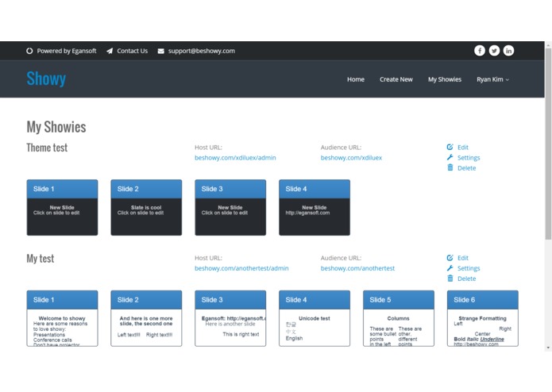Image resolution: width=552 pixels, height=392 pixels.
Task: Click the paper plane Contact Us icon
Action: pos(110,51)
